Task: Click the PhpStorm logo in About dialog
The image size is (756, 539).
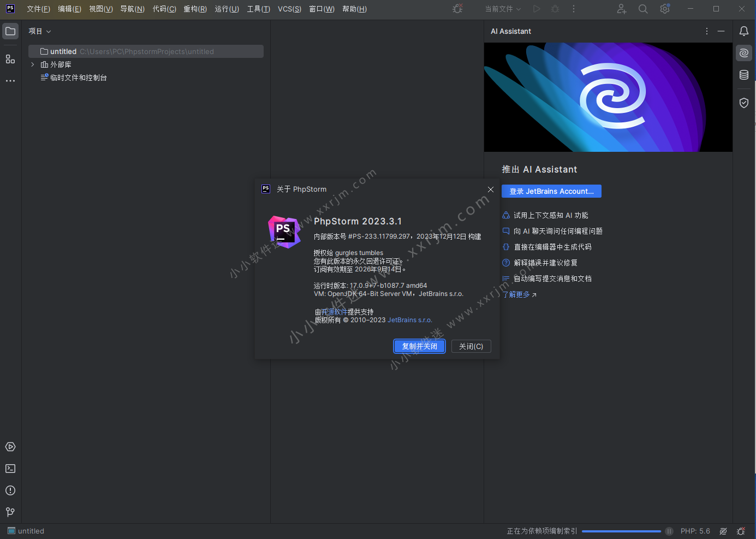Action: pyautogui.click(x=284, y=232)
